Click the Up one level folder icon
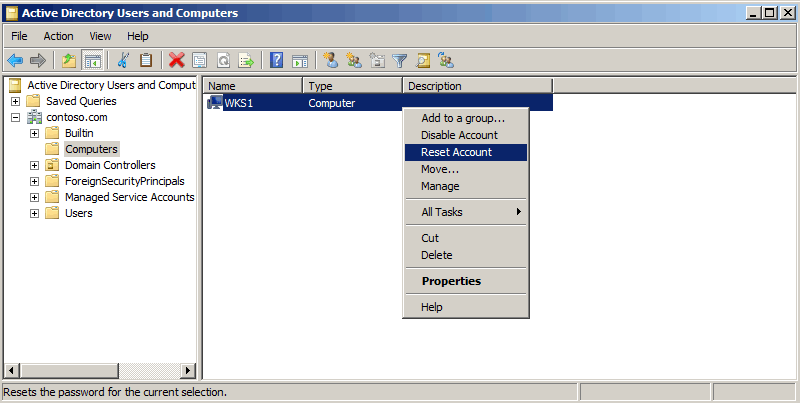Viewport: 800px width, 403px height. [68, 60]
